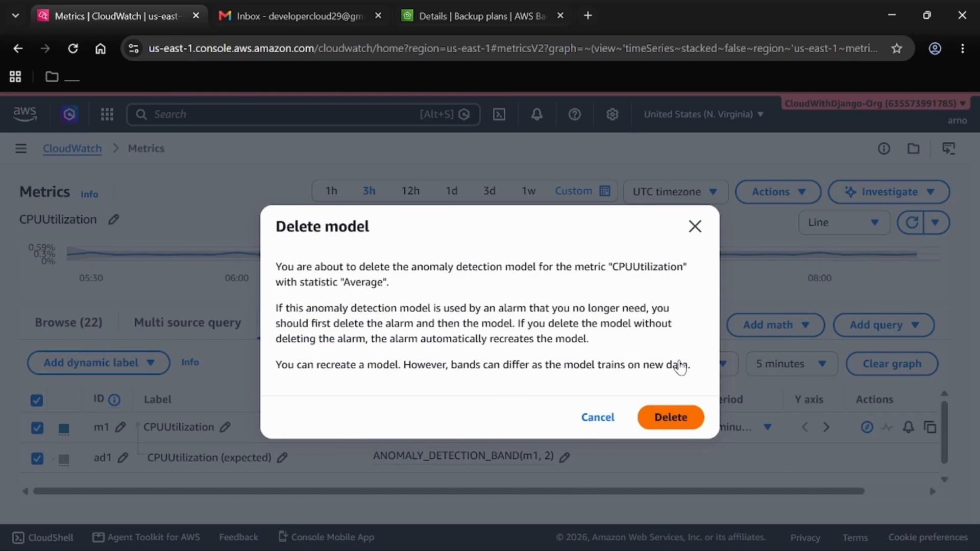Follow the CloudWatch breadcrumb link
Image resolution: width=980 pixels, height=551 pixels.
point(72,148)
